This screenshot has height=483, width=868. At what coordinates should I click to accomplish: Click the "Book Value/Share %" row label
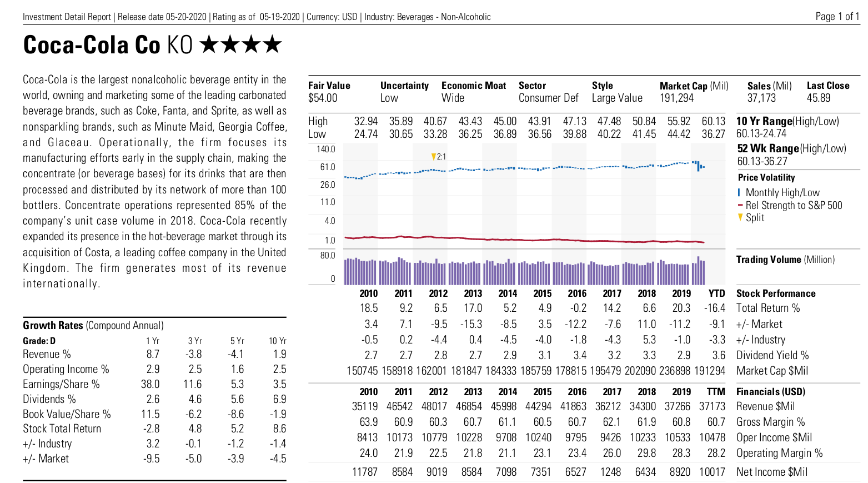point(67,414)
